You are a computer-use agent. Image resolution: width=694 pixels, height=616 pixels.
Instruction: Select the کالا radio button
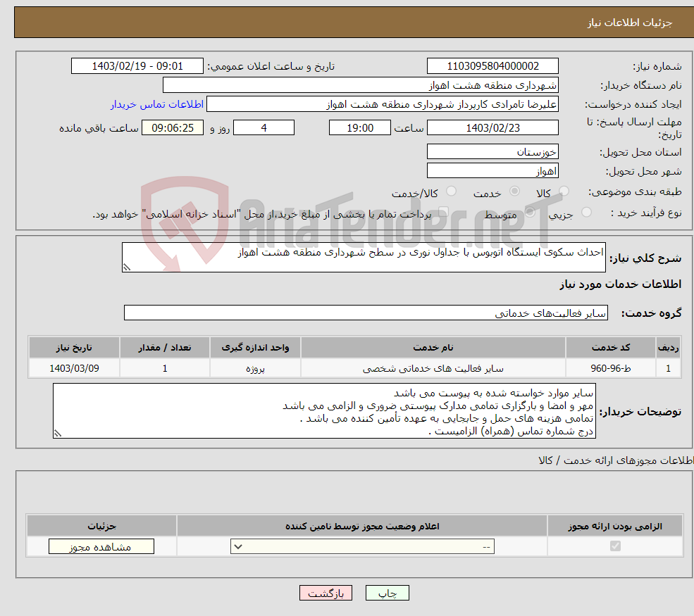point(564,191)
